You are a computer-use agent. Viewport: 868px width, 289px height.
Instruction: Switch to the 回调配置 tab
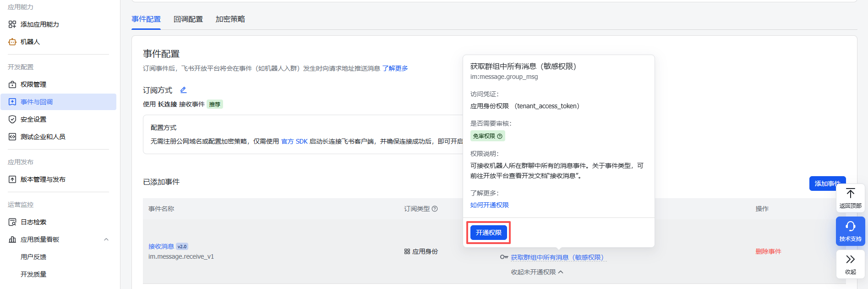[x=188, y=19]
